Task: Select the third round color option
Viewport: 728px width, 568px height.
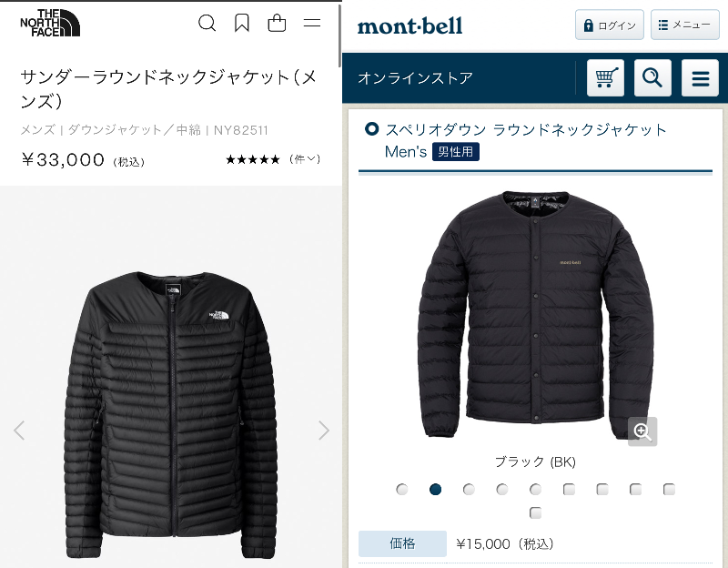Action: click(469, 489)
